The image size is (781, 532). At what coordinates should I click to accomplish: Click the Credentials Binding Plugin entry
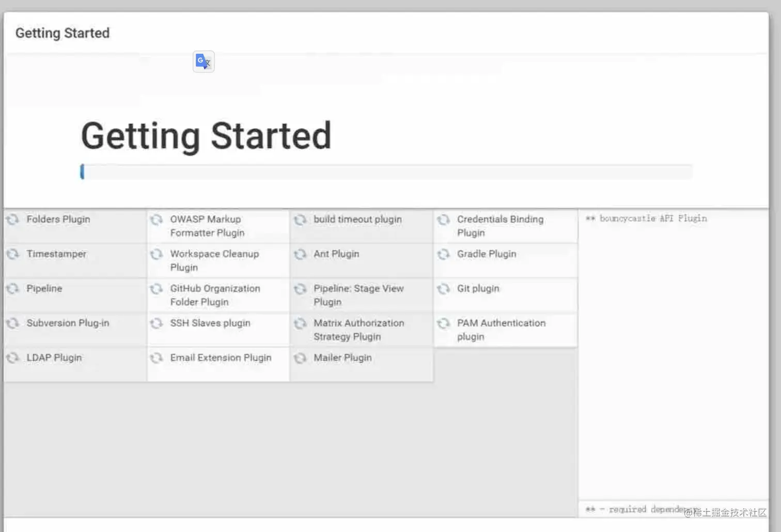pos(500,226)
